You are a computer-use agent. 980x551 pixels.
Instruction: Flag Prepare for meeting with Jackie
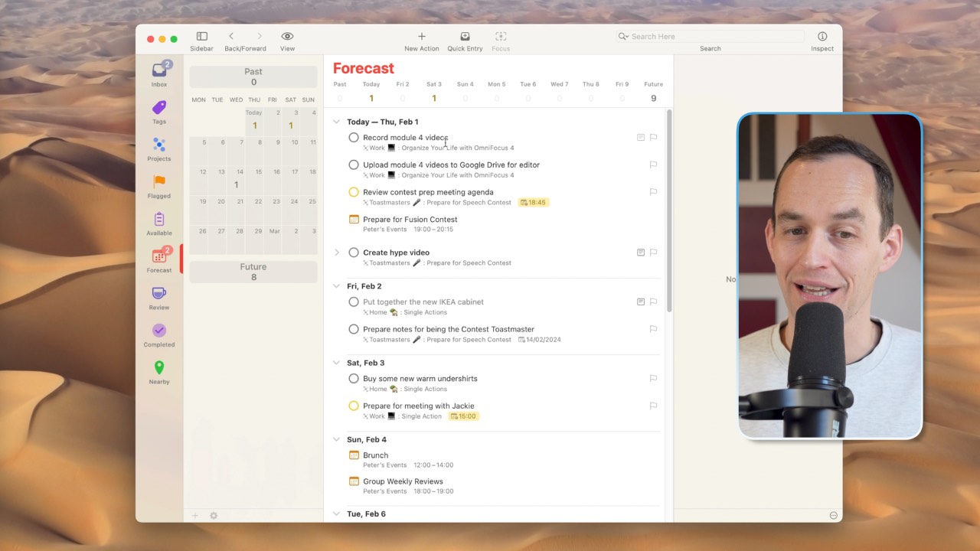pyautogui.click(x=653, y=406)
